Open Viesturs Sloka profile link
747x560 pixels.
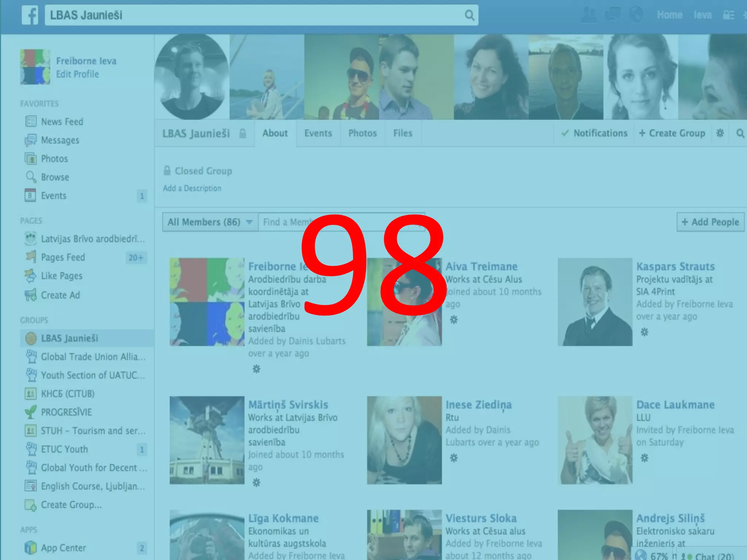481,518
